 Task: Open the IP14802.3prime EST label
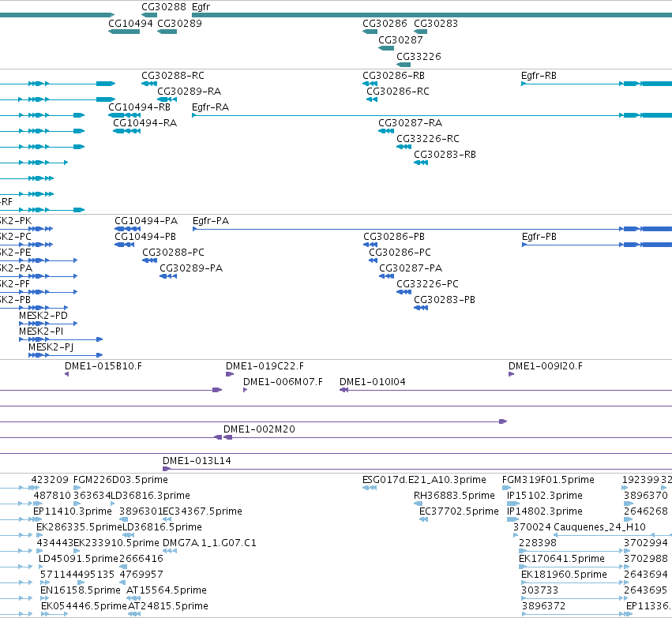545,511
